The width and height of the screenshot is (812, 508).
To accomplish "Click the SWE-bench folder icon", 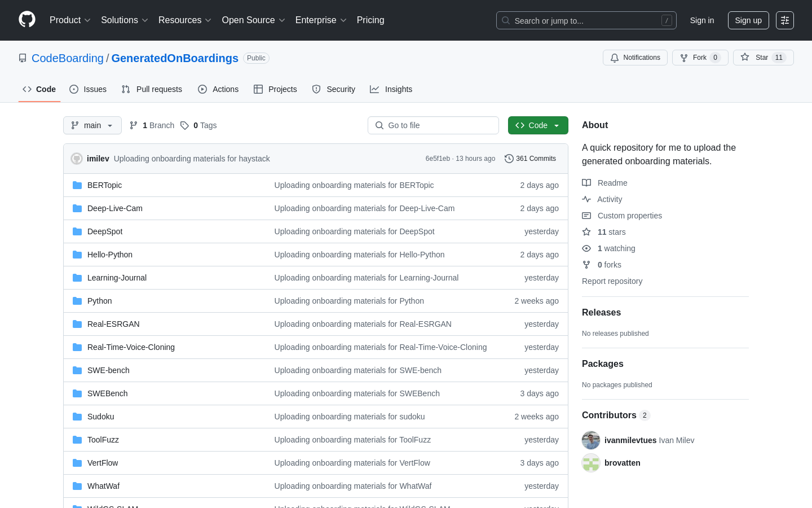I will tap(77, 370).
